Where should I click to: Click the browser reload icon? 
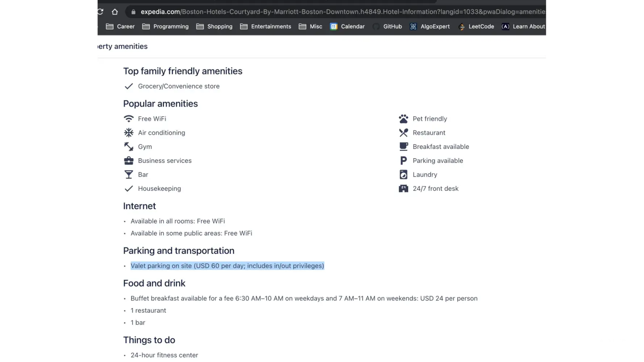click(x=100, y=12)
